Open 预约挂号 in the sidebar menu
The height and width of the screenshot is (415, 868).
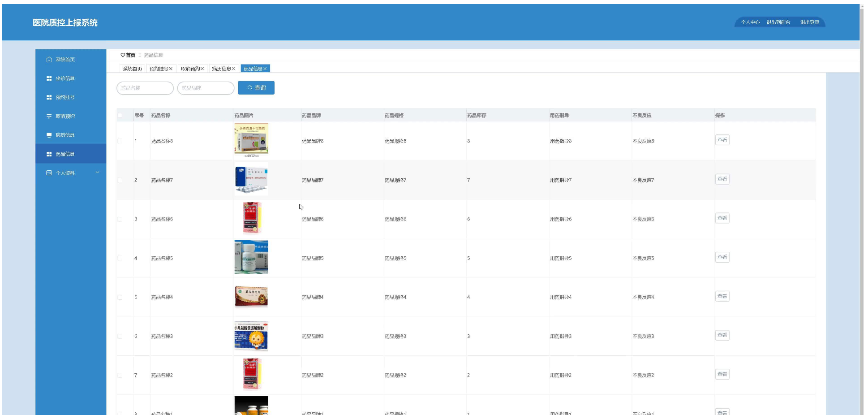[x=71, y=97]
